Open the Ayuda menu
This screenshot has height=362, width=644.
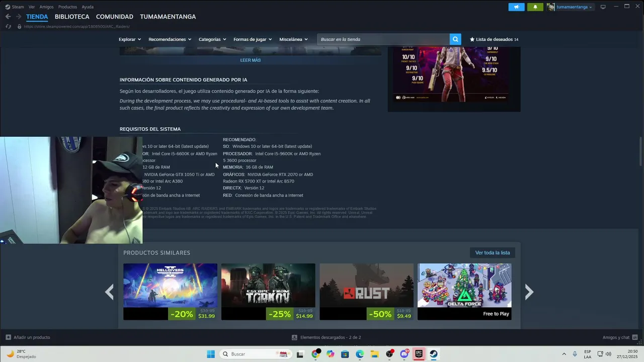(x=88, y=7)
